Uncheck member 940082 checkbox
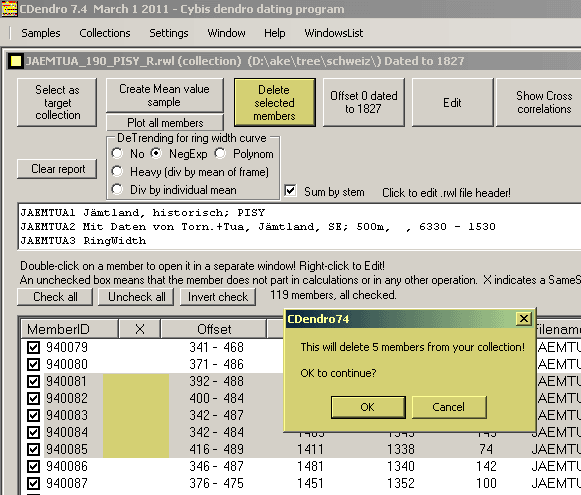The height and width of the screenshot is (495, 581). [x=33, y=399]
